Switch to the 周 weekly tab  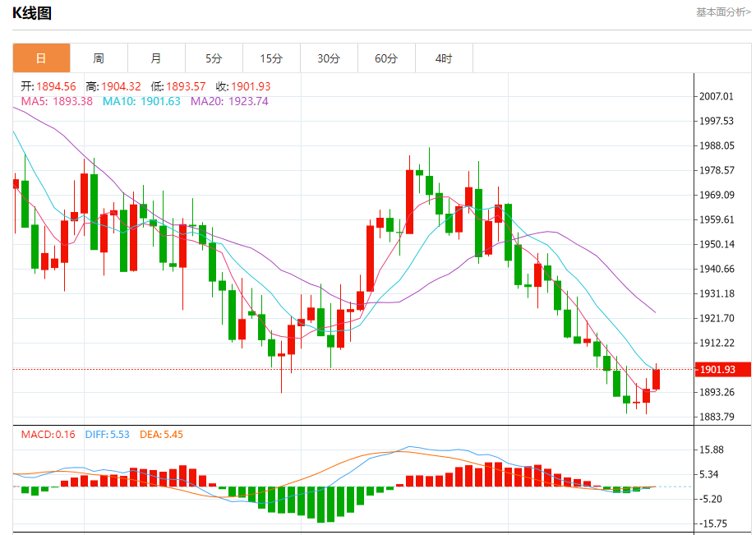pos(99,58)
